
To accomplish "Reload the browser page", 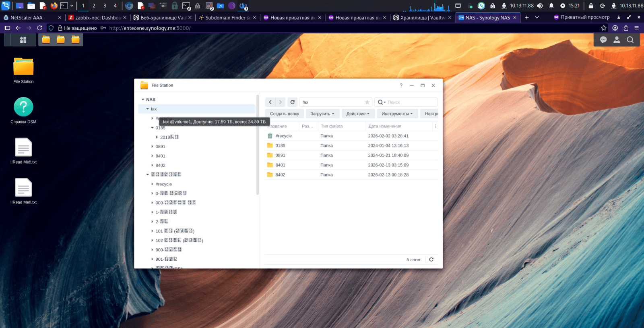I will point(39,28).
